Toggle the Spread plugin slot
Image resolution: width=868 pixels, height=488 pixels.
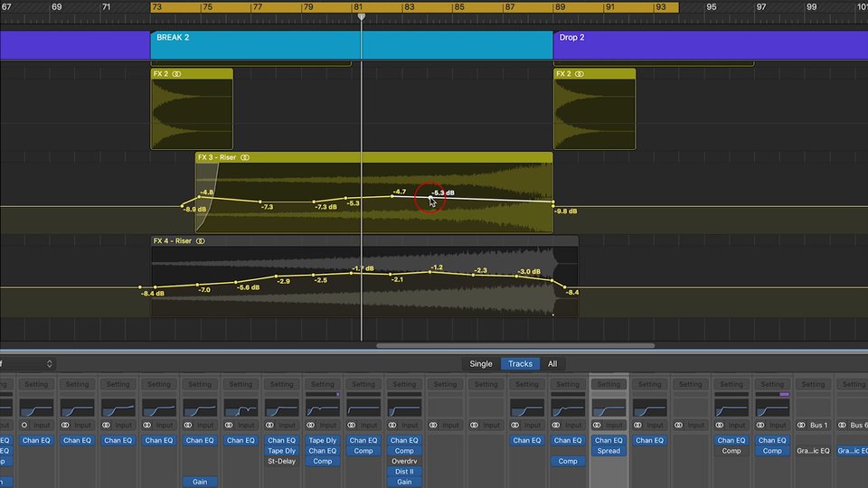point(609,451)
